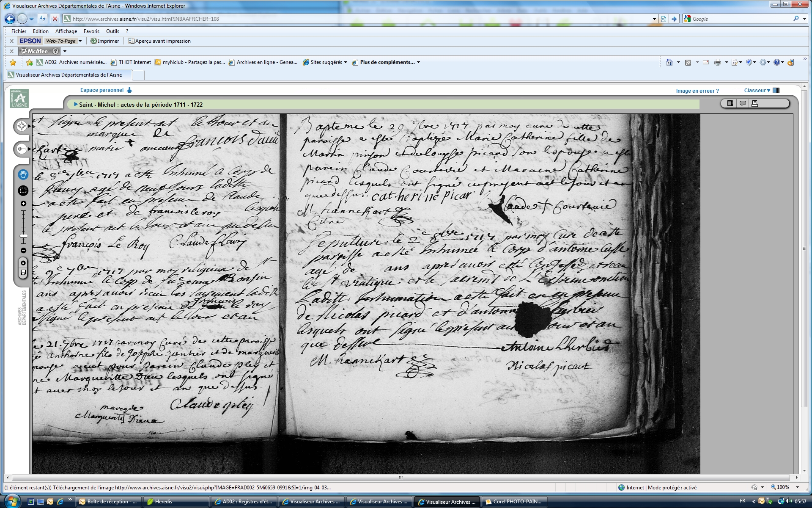Image resolution: width=812 pixels, height=508 pixels.
Task: Click the Image en erreur link
Action: (x=697, y=91)
